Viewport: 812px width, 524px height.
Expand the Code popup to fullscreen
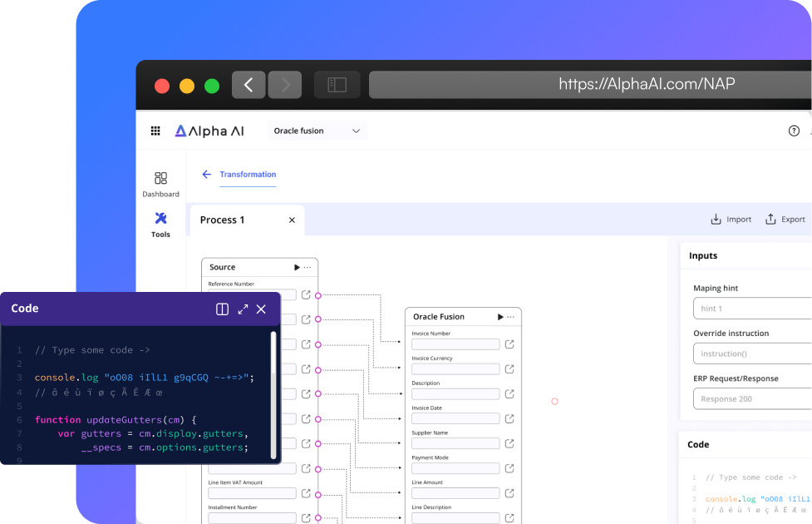[x=243, y=309]
